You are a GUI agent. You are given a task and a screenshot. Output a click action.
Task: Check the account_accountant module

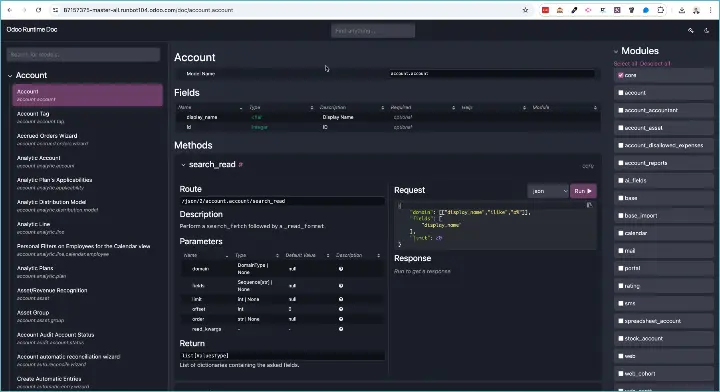621,110
